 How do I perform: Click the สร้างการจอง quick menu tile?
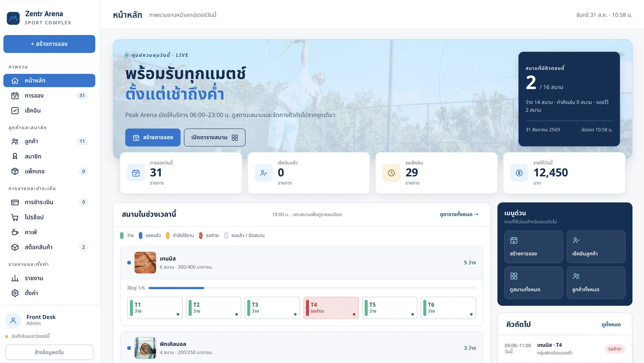click(x=534, y=247)
